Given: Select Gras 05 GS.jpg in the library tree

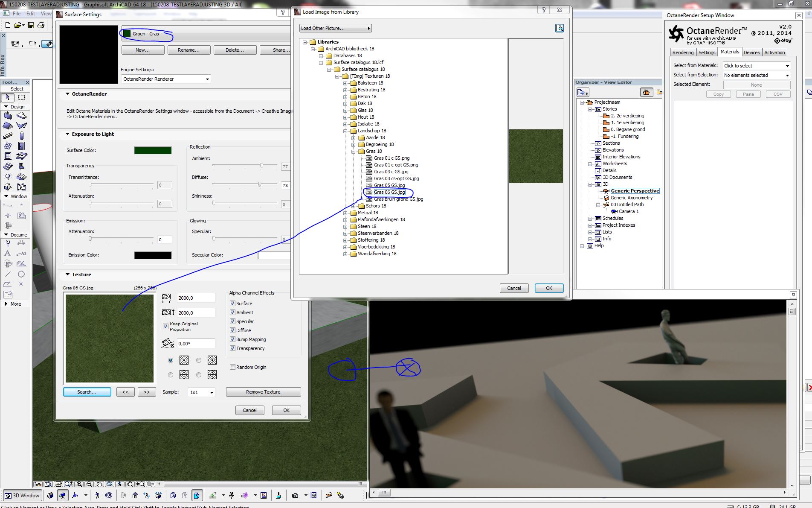Looking at the screenshot, I should (x=389, y=185).
